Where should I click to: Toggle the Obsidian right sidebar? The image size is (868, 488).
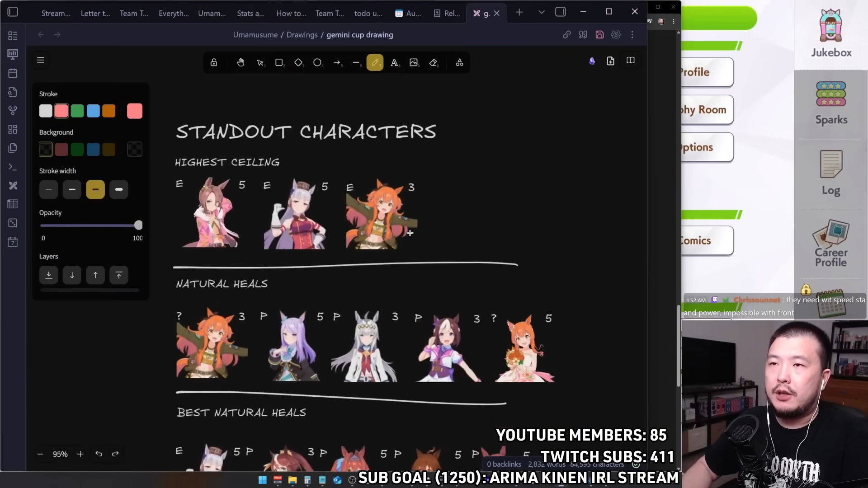pos(561,12)
